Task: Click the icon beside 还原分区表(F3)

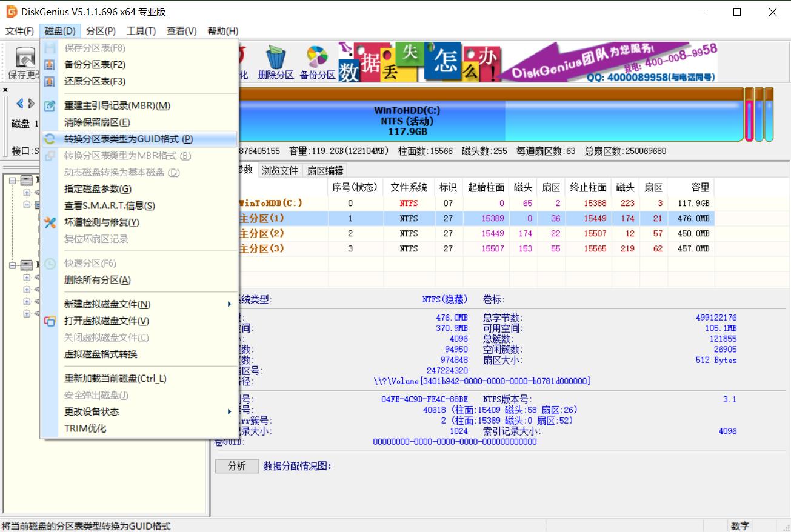Action: (50, 81)
